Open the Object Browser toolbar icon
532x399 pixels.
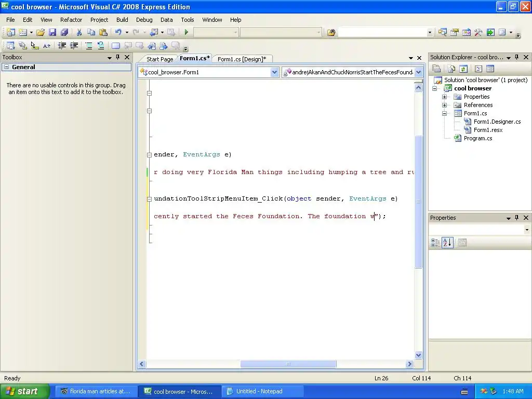point(467,32)
